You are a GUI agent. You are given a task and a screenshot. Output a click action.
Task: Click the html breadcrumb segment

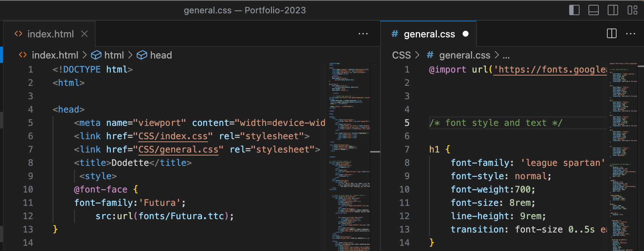[114, 55]
